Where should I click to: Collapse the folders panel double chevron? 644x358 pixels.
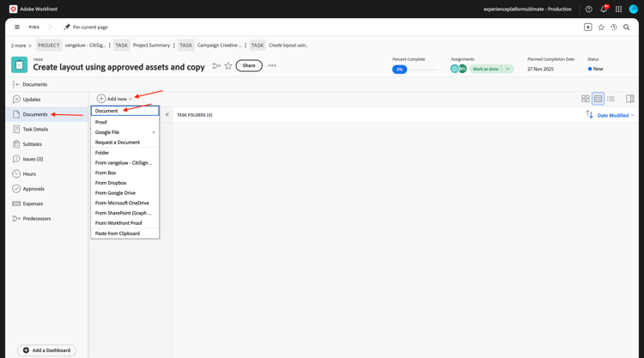(167, 115)
